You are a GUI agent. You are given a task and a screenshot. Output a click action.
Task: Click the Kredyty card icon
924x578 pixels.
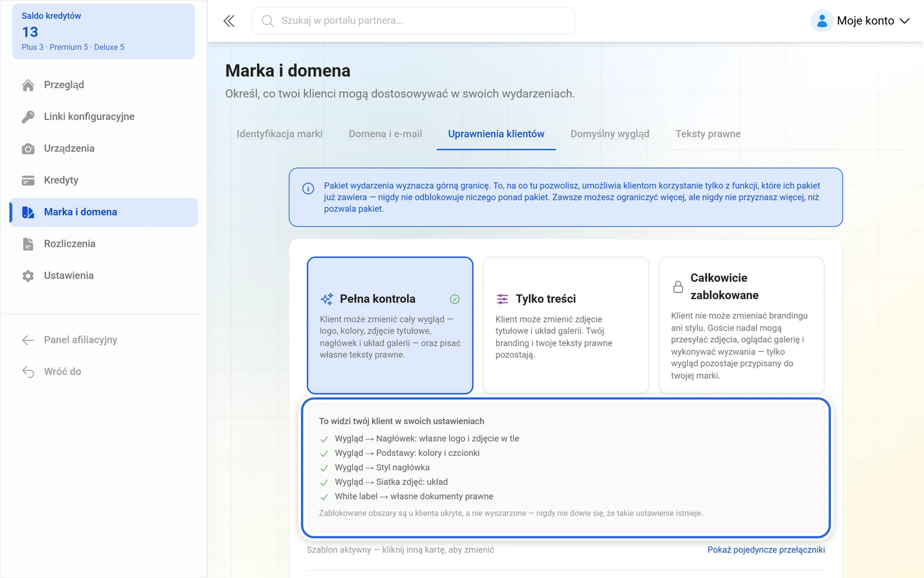pos(28,180)
